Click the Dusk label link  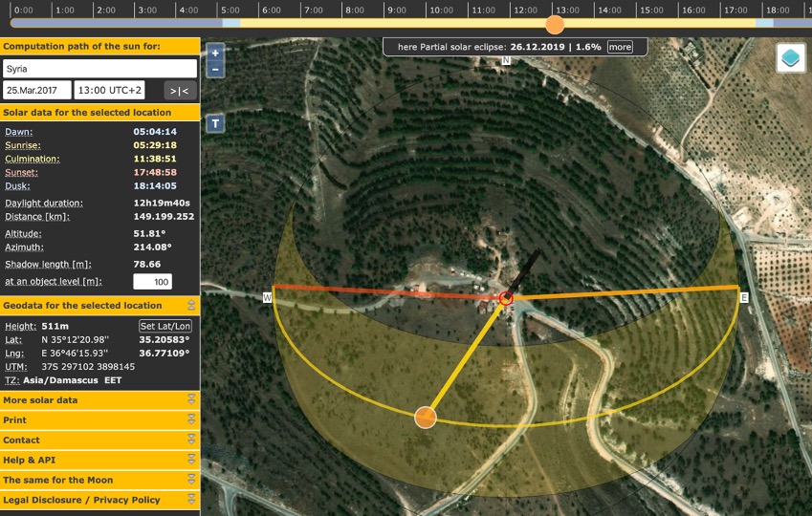point(17,185)
